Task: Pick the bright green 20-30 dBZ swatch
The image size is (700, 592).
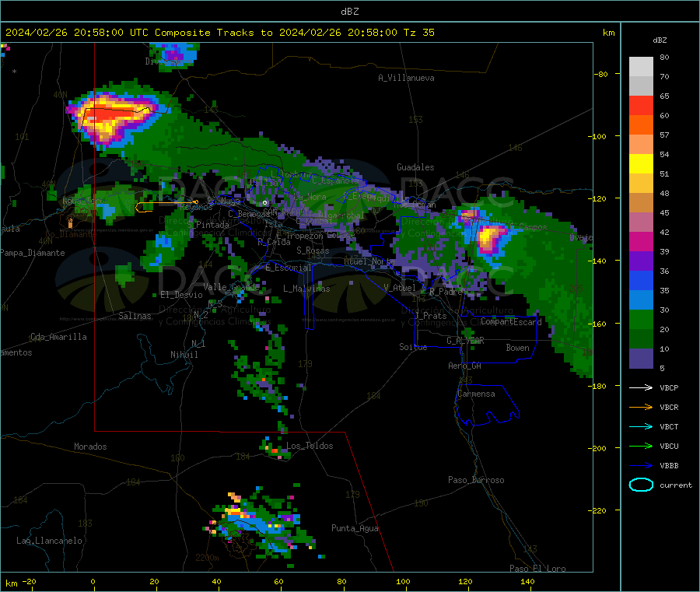Action: click(641, 319)
